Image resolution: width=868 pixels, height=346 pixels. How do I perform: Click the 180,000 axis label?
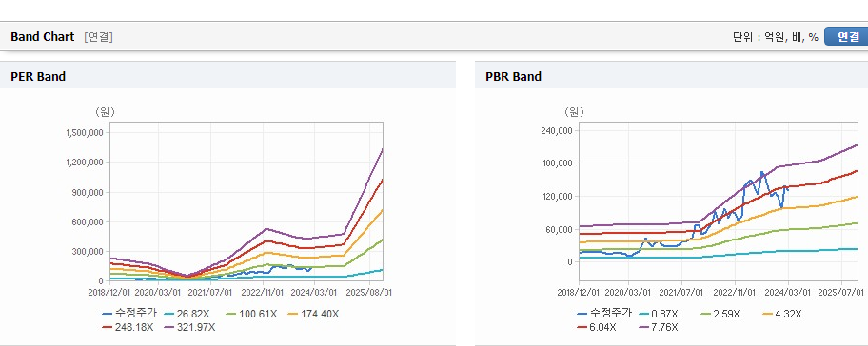click(558, 163)
